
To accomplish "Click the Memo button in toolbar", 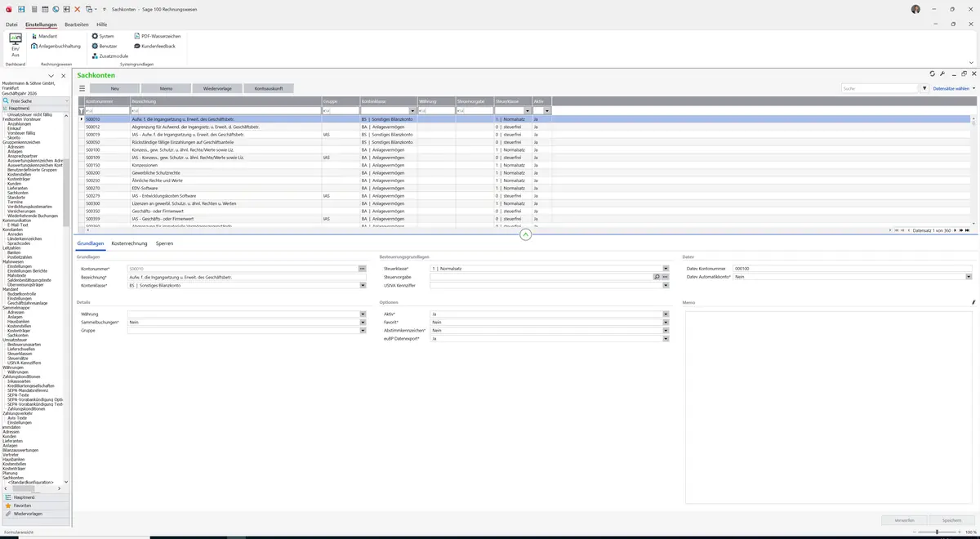I will [166, 88].
